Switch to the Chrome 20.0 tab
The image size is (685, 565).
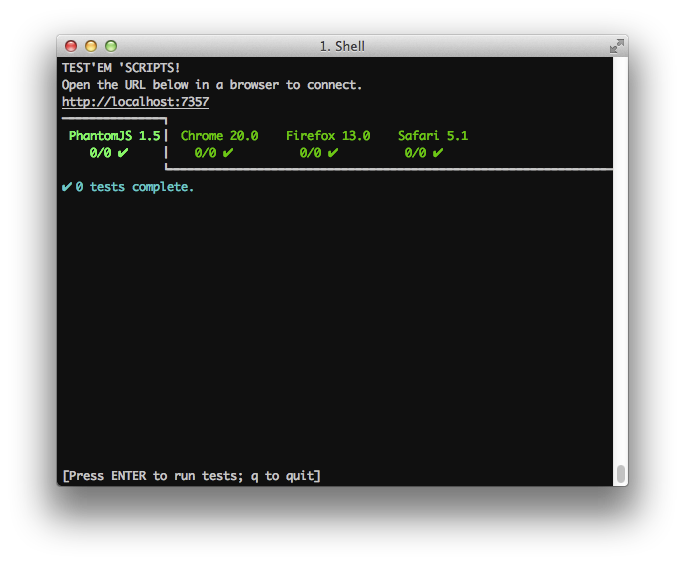(219, 136)
